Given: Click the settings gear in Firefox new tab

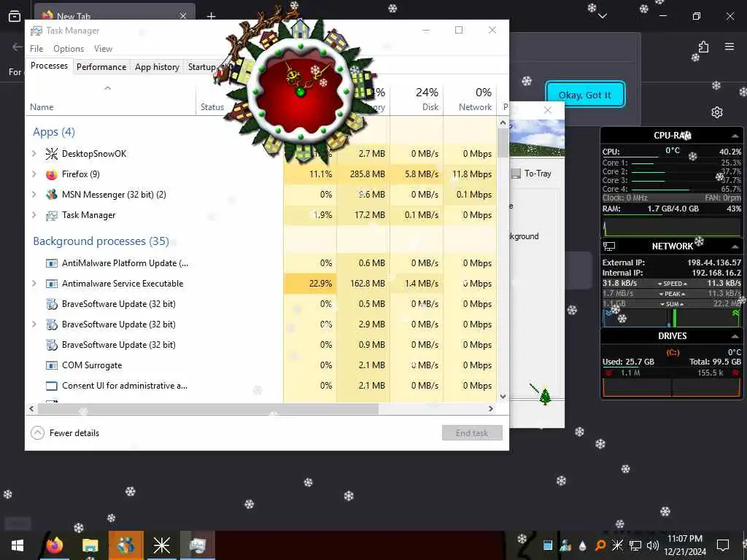Looking at the screenshot, I should click(x=717, y=112).
